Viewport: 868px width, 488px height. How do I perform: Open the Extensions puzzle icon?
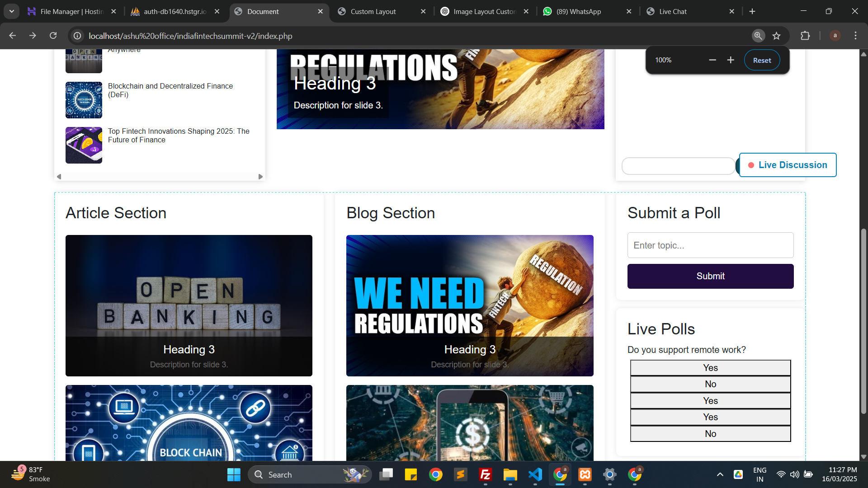point(805,36)
